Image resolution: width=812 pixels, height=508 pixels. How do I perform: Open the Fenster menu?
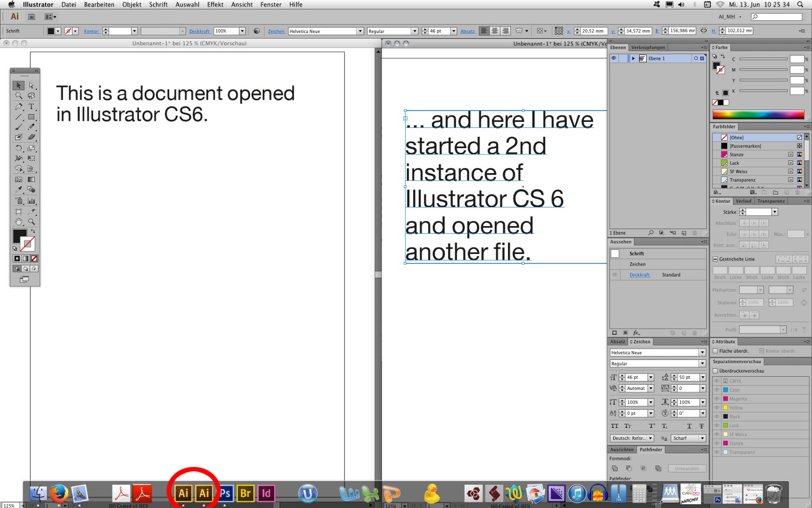click(271, 5)
